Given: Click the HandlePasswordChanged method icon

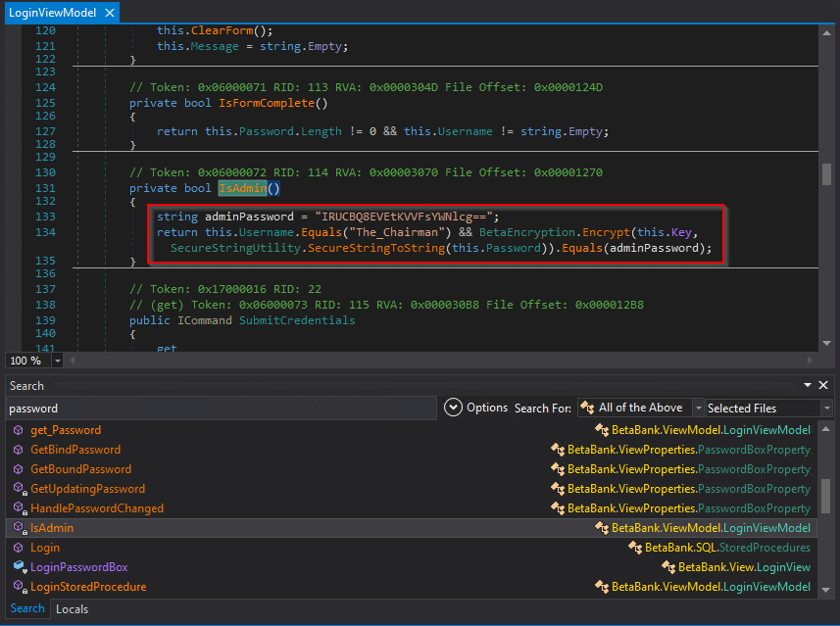Looking at the screenshot, I should (x=18, y=508).
